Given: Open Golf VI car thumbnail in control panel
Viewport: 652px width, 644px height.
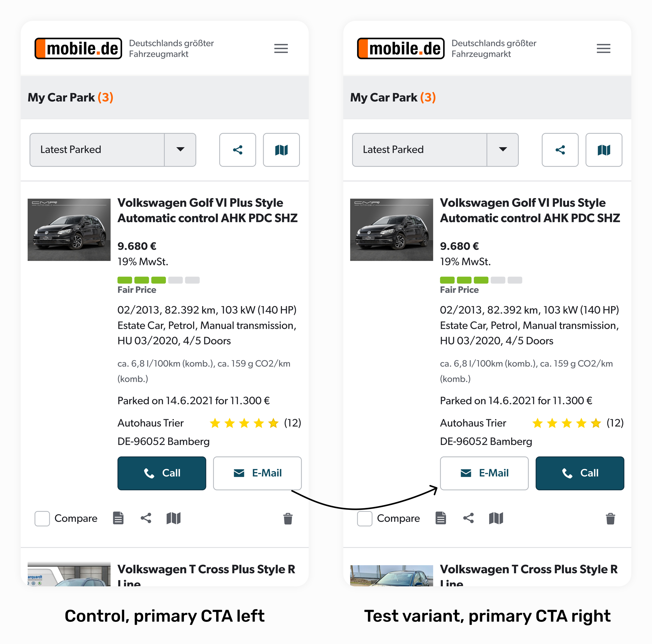Looking at the screenshot, I should 69,230.
